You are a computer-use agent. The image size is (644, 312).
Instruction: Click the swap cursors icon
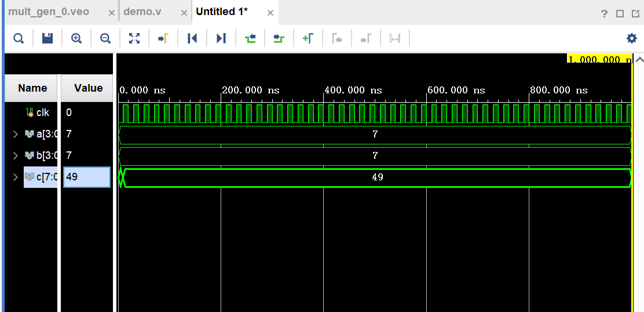[395, 39]
